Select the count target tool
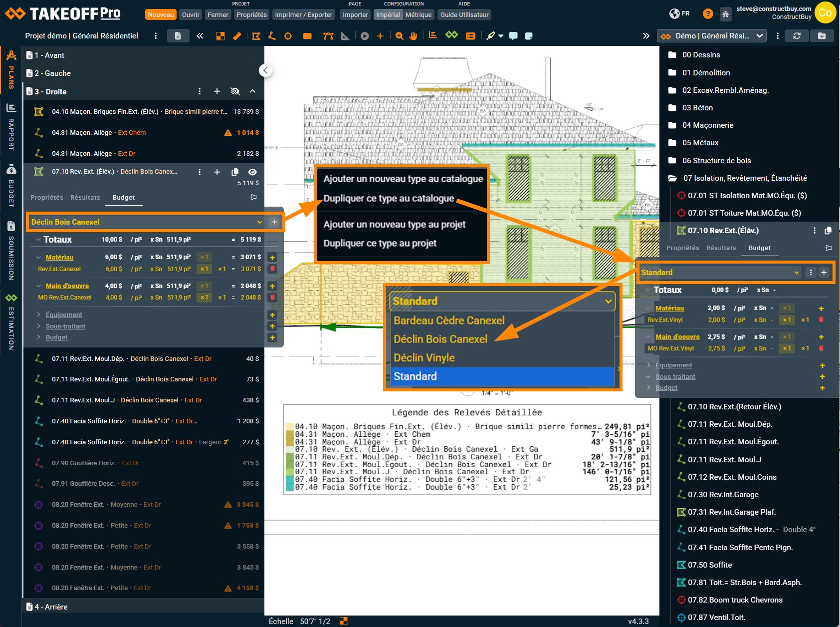 click(288, 36)
